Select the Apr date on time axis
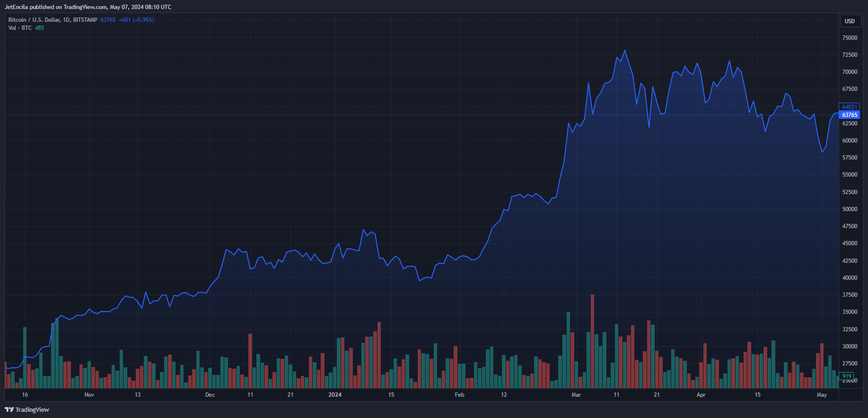This screenshot has width=868, height=418. pyautogui.click(x=701, y=395)
